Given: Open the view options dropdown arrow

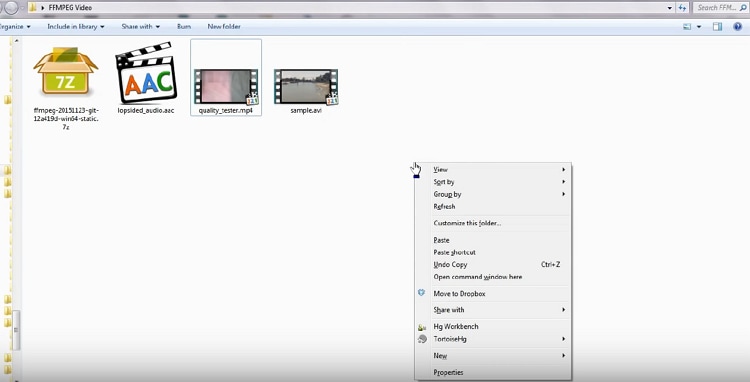Looking at the screenshot, I should (x=699, y=27).
